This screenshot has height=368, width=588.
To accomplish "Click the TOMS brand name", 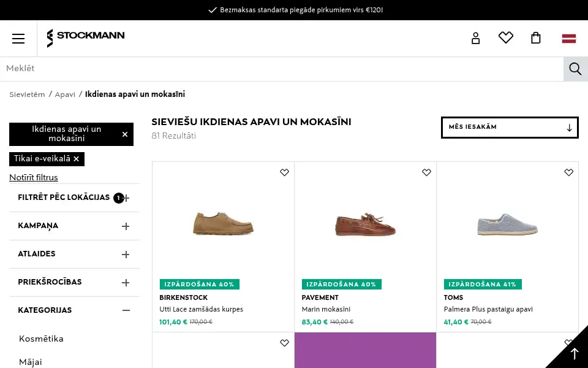I will pyautogui.click(x=453, y=297).
